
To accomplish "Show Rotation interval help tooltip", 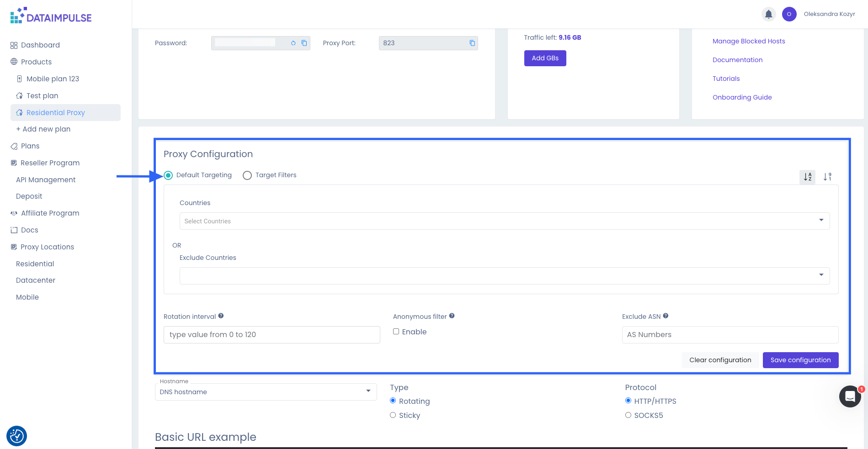I will coord(221,316).
